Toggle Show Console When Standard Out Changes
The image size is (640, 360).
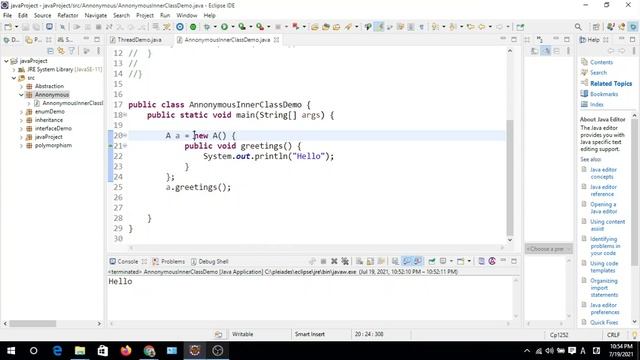[407, 261]
